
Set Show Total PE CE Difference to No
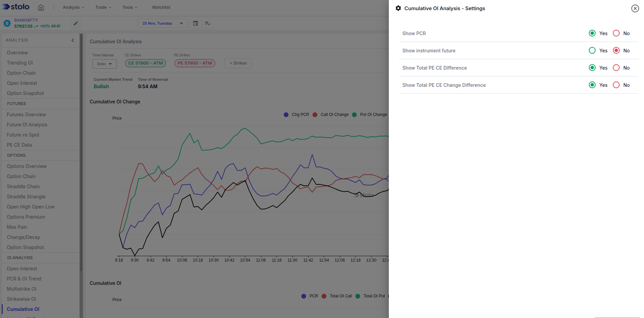tap(616, 68)
